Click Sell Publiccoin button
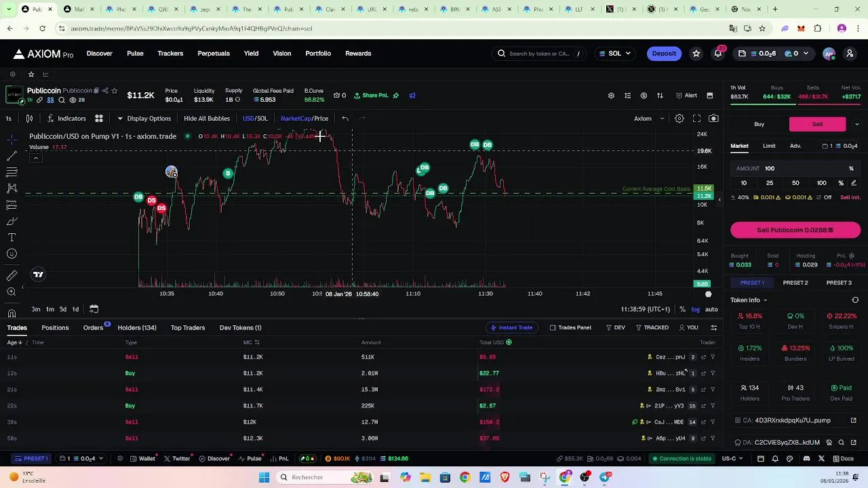This screenshot has width=868, height=488. click(795, 230)
